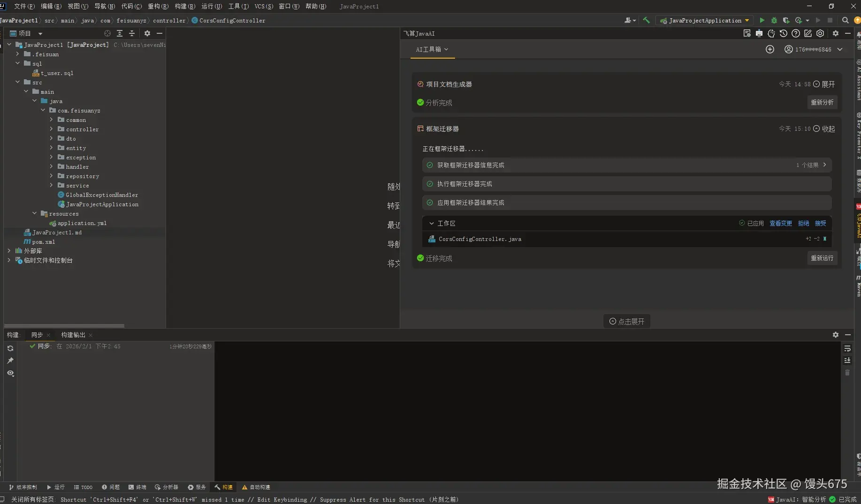Screen dimensions: 861x504
Task: Toggle scroll-to-end in build output
Action: 847,360
